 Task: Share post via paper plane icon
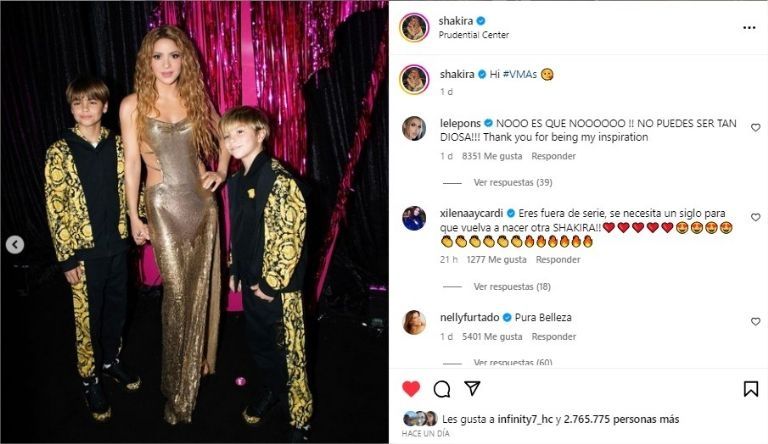coord(472,388)
